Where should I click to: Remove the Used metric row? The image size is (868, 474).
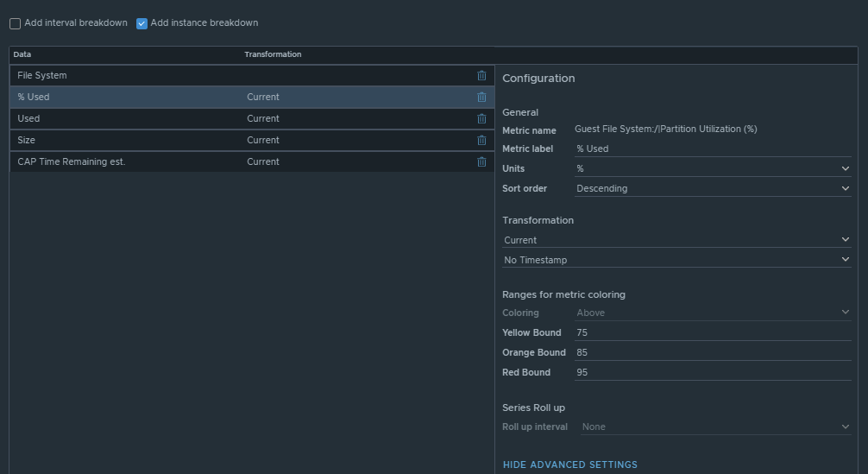point(481,118)
